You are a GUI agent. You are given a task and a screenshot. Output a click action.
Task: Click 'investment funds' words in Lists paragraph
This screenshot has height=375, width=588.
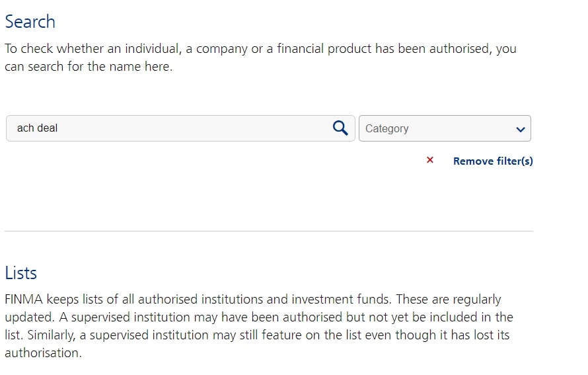(342, 299)
